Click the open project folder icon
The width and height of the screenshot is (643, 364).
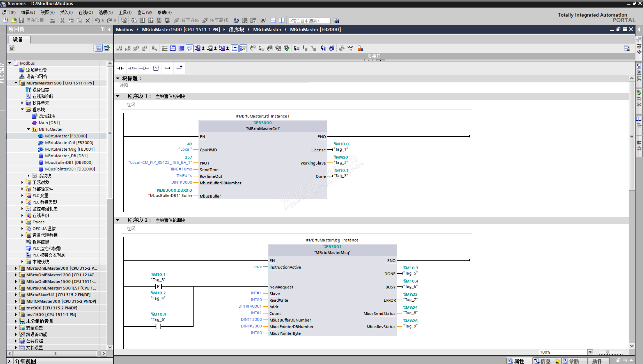14,20
